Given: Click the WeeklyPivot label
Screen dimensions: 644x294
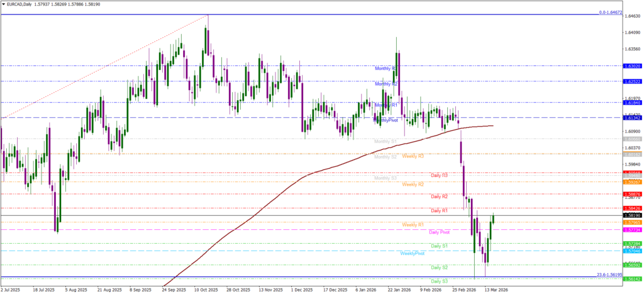Looking at the screenshot, I should pos(413,253).
